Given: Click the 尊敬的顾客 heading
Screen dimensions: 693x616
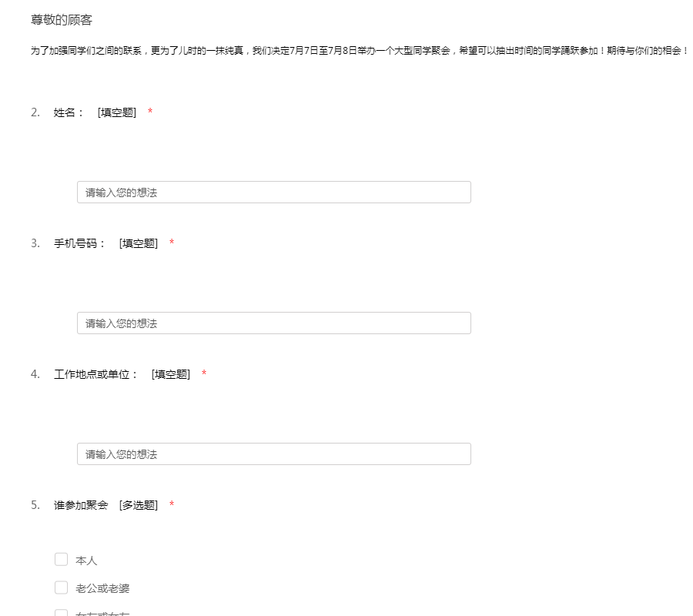Looking at the screenshot, I should (x=62, y=20).
